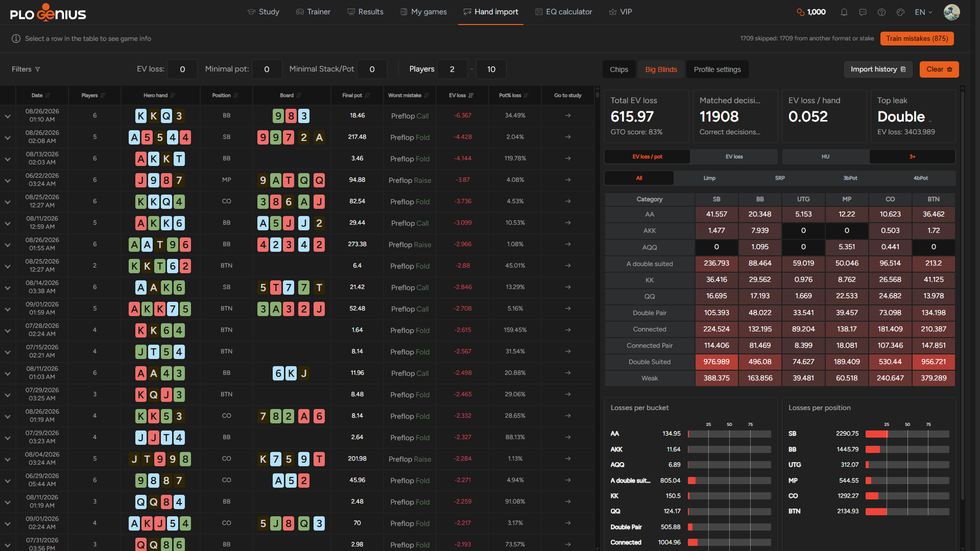Click the coins balance 1,000 icon
Image resolution: width=980 pixels, height=551 pixels.
tap(800, 12)
